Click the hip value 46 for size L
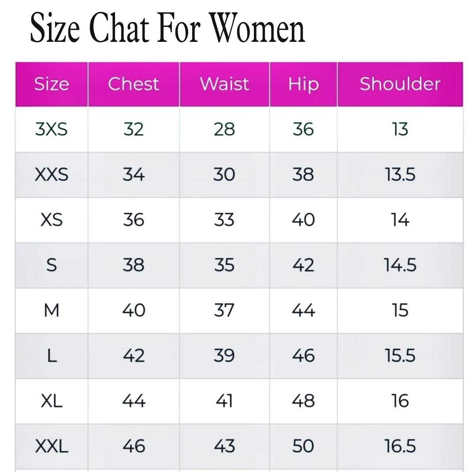The image size is (476, 472). click(x=303, y=356)
